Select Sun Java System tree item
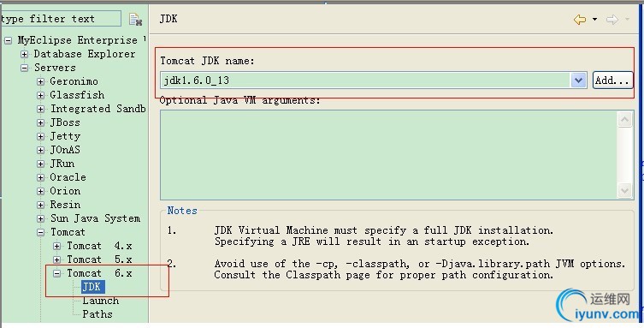The image size is (644, 328). click(95, 218)
